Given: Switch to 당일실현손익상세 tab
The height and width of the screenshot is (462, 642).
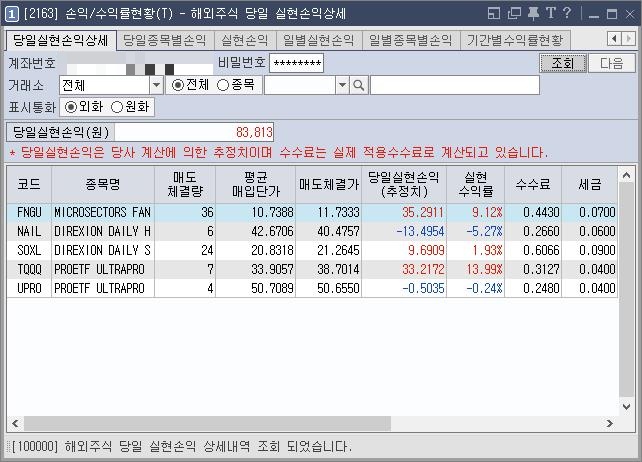Looking at the screenshot, I should [x=61, y=41].
